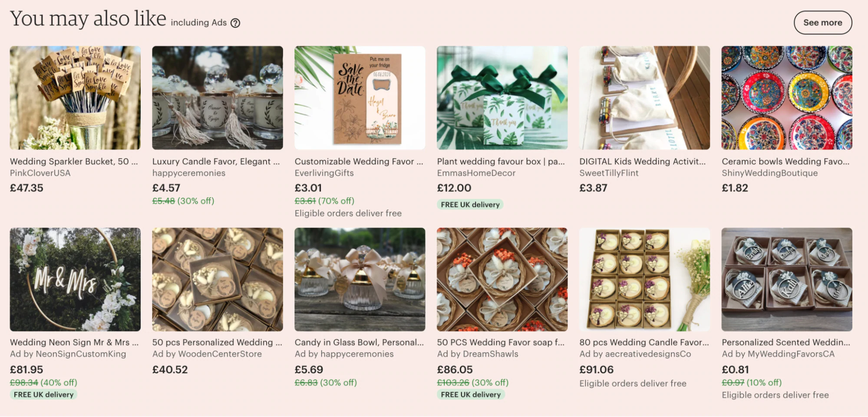
Task: Click 50 PCS Wedding Favor soap title
Action: tap(501, 342)
